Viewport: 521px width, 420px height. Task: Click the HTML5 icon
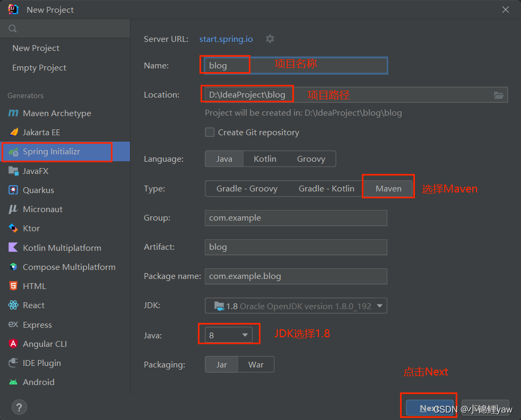(x=13, y=286)
